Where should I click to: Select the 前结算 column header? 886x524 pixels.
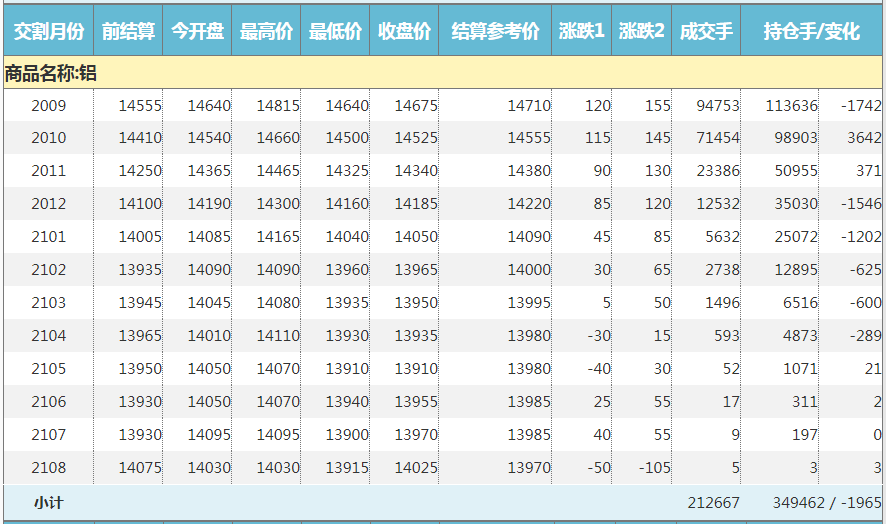(128, 32)
